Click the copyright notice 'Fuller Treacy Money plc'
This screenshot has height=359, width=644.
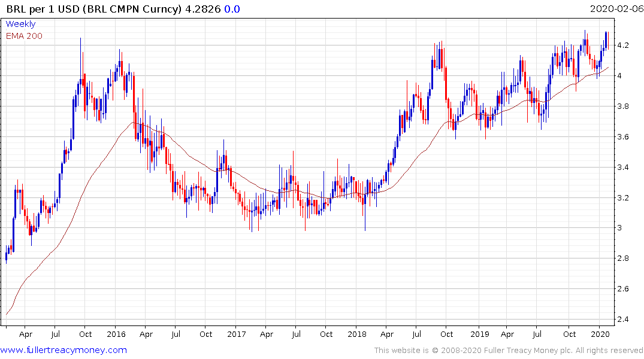[x=528, y=351]
